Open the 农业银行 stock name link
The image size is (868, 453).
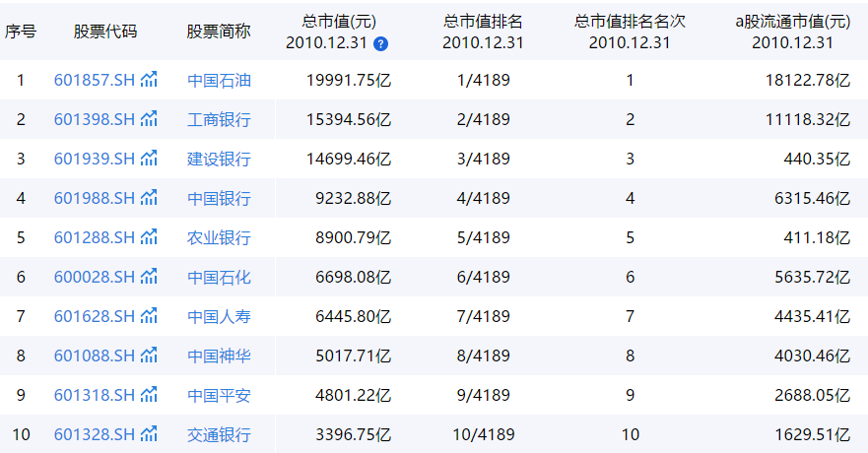[219, 238]
